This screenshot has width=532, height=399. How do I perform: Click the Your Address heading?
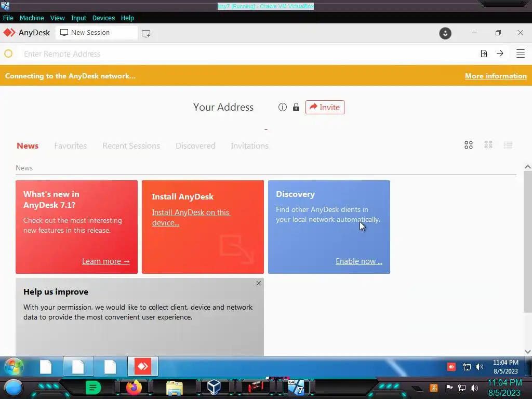(x=223, y=107)
